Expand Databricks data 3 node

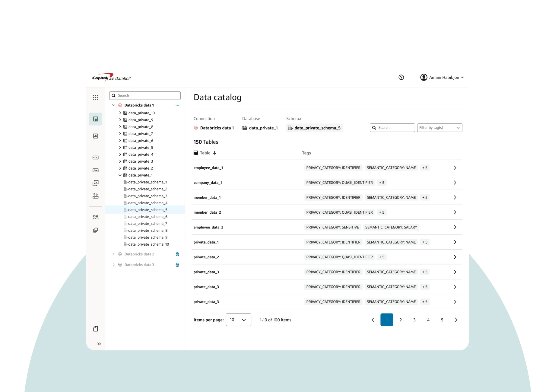[x=114, y=265]
